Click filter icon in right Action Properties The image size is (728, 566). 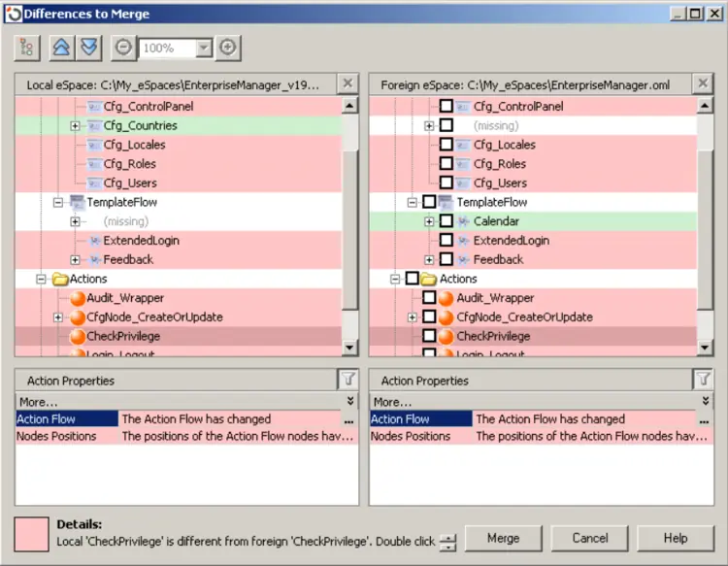pos(701,380)
